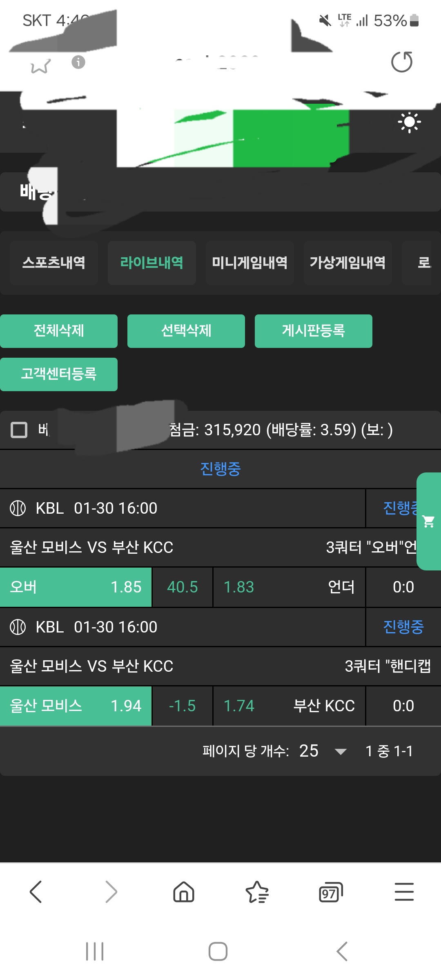Open browser bookmarks star list

[257, 891]
